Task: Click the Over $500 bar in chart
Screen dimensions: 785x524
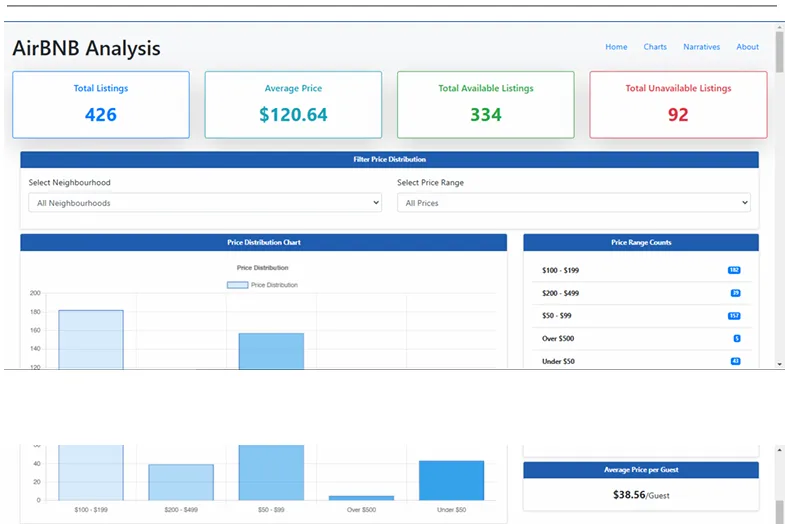Action: 361,498
